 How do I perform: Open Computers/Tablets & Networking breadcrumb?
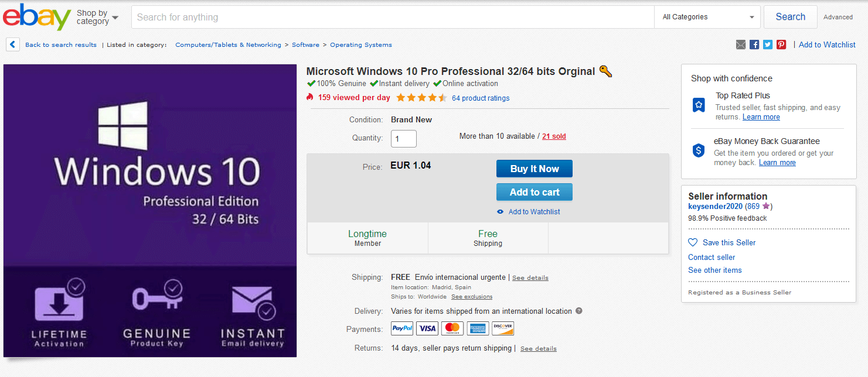pyautogui.click(x=228, y=44)
